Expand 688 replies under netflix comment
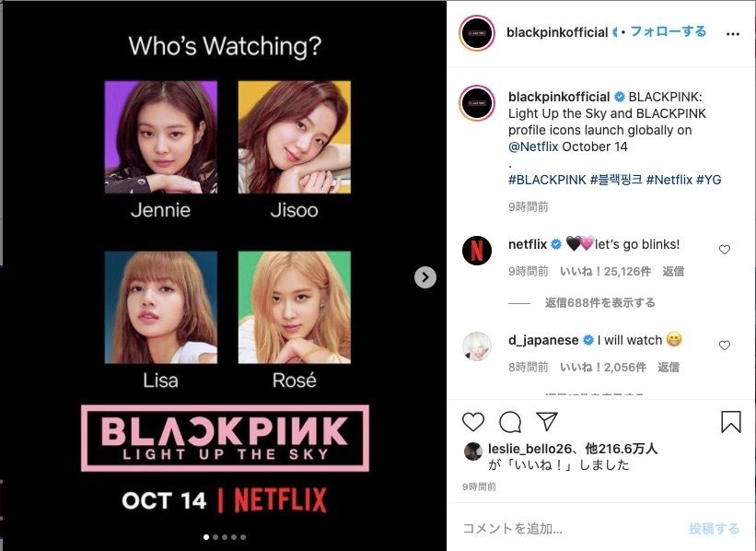This screenshot has width=756, height=551. pos(599,302)
